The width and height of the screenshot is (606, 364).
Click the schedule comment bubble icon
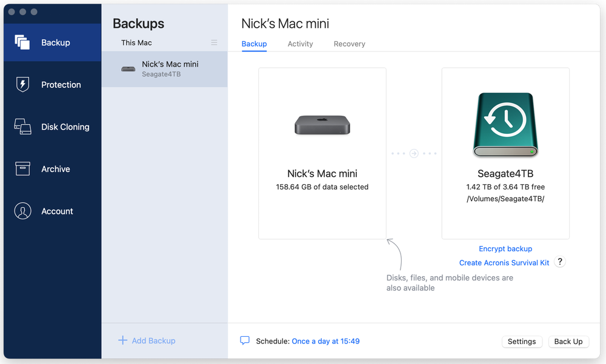click(245, 341)
